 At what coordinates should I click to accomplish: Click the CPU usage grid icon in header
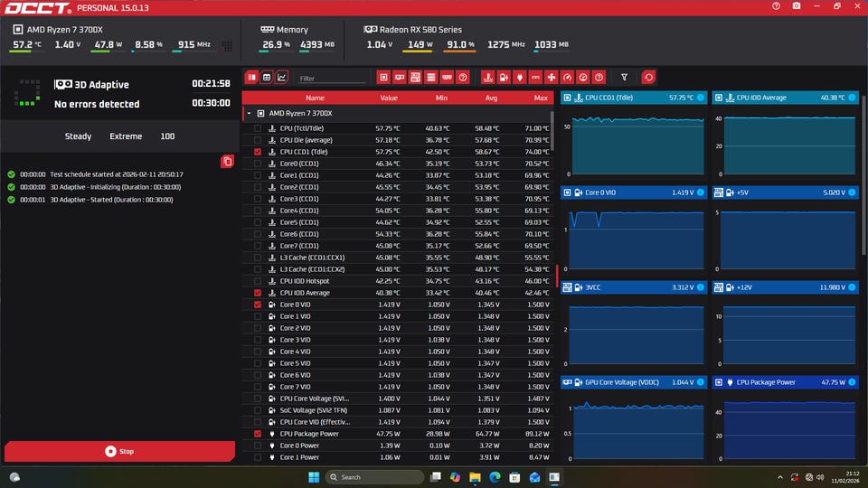227,45
